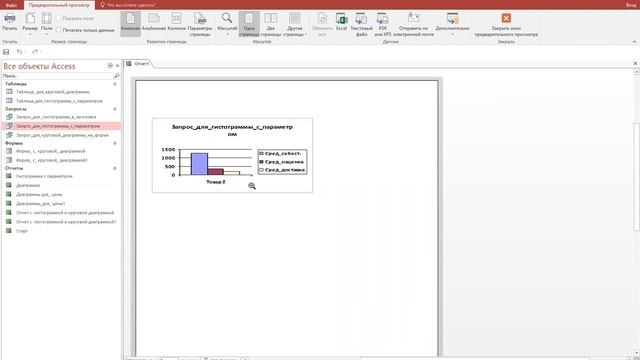Image resolution: width=640 pixels, height=360 pixels.
Task: Select Отчет с гистограммой и круговой диаграммой1
Action: (x=61, y=222)
